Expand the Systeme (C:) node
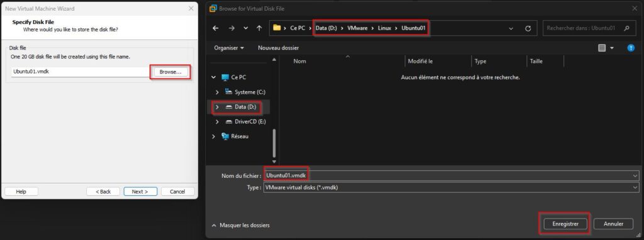 [x=217, y=92]
